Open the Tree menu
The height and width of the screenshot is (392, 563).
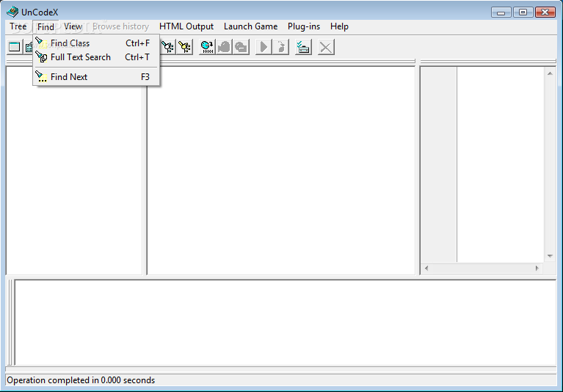pyautogui.click(x=18, y=26)
